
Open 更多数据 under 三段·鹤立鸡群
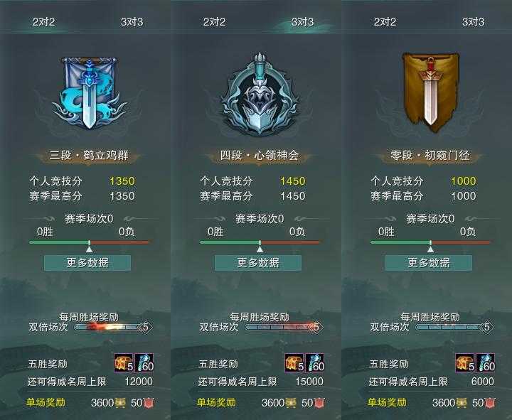click(x=87, y=263)
